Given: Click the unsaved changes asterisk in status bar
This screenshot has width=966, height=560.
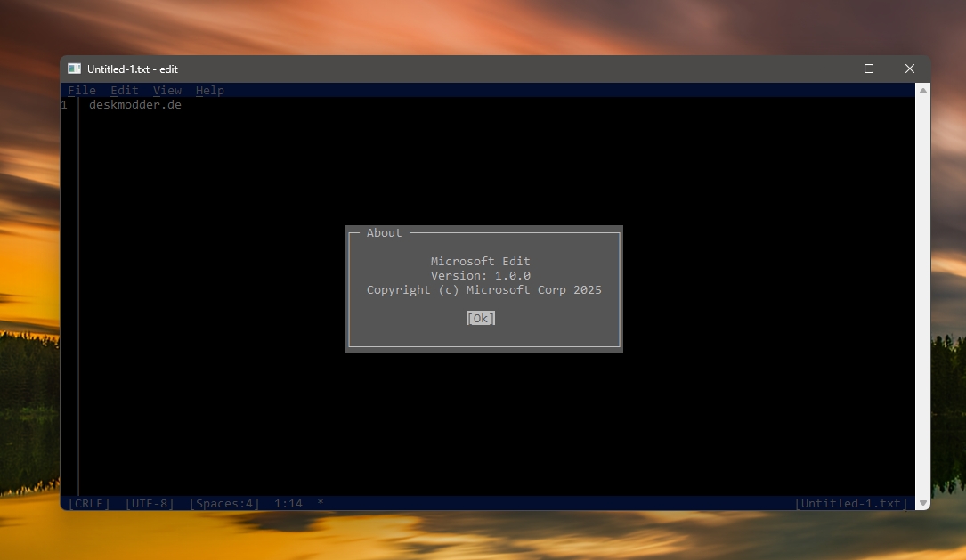Looking at the screenshot, I should (321, 503).
